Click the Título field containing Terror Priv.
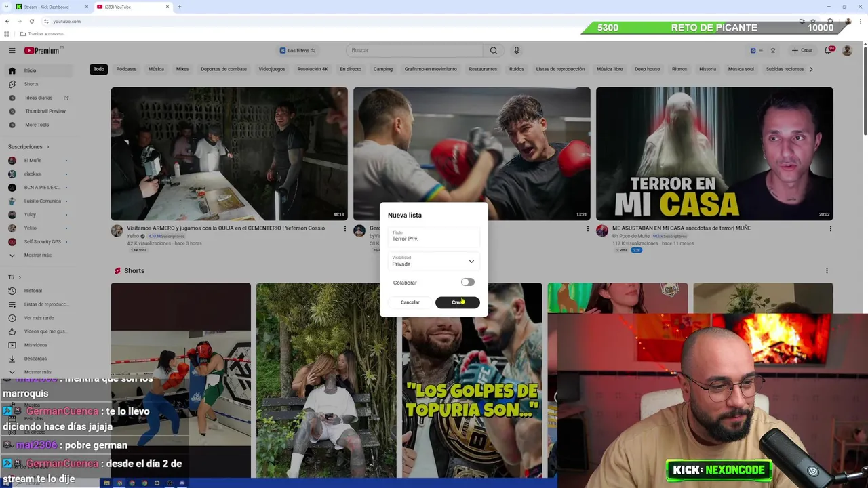 pyautogui.click(x=433, y=237)
